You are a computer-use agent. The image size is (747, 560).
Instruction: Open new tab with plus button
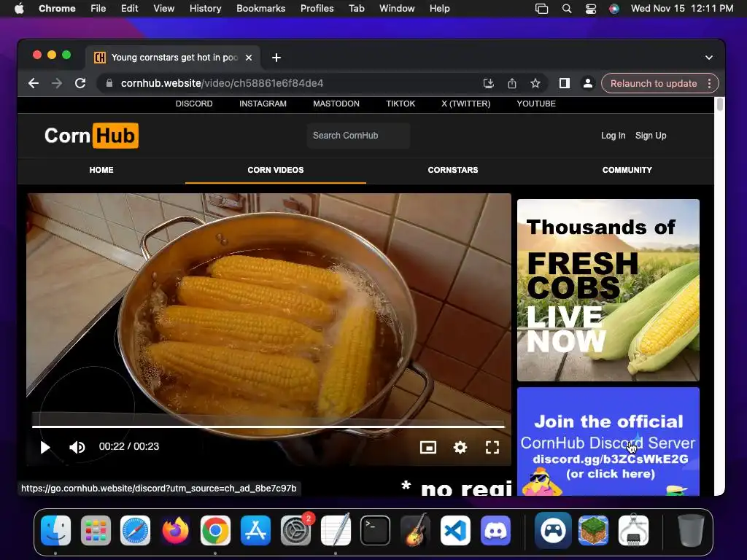(x=276, y=58)
